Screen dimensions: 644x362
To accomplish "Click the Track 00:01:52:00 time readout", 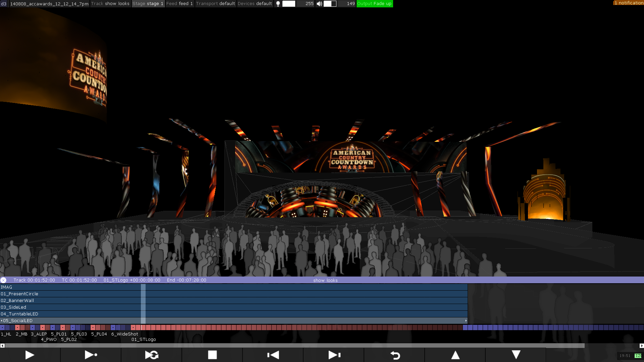I will coord(34,280).
